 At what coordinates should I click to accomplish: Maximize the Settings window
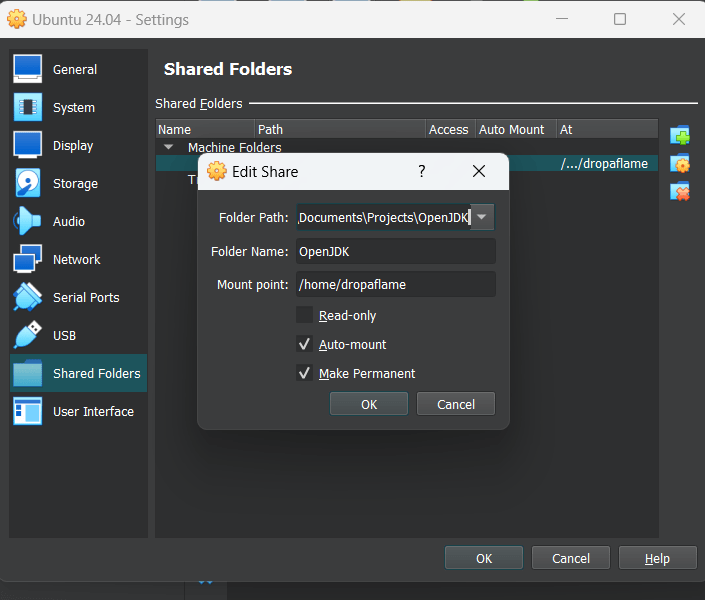click(620, 19)
